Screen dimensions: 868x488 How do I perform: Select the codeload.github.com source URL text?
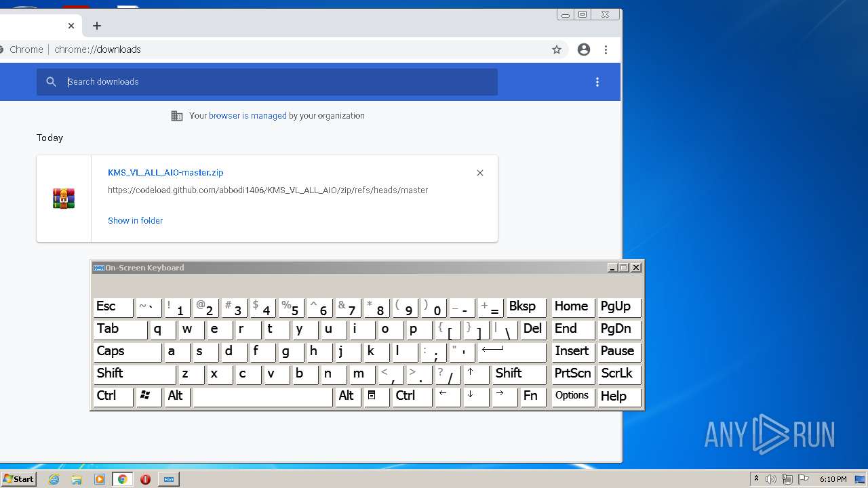click(268, 190)
